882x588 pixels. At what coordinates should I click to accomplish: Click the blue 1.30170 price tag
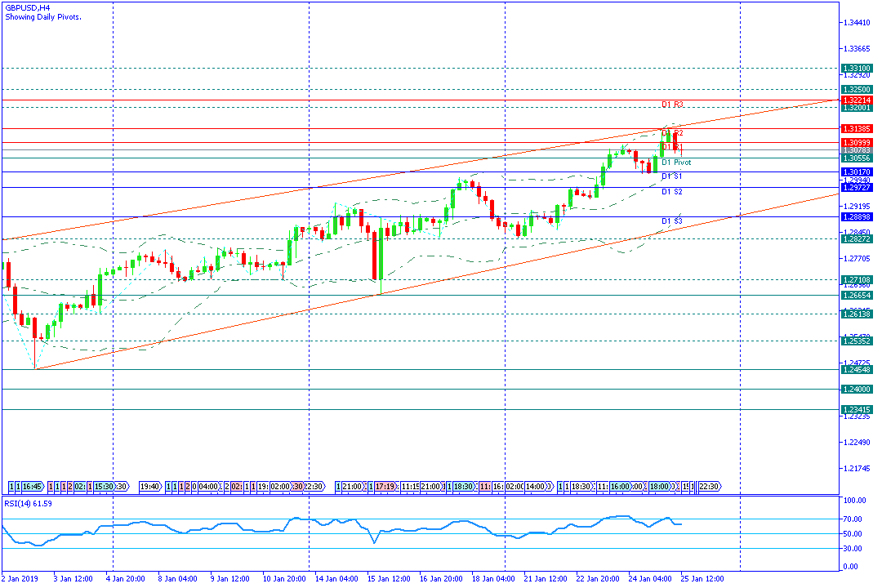point(856,172)
